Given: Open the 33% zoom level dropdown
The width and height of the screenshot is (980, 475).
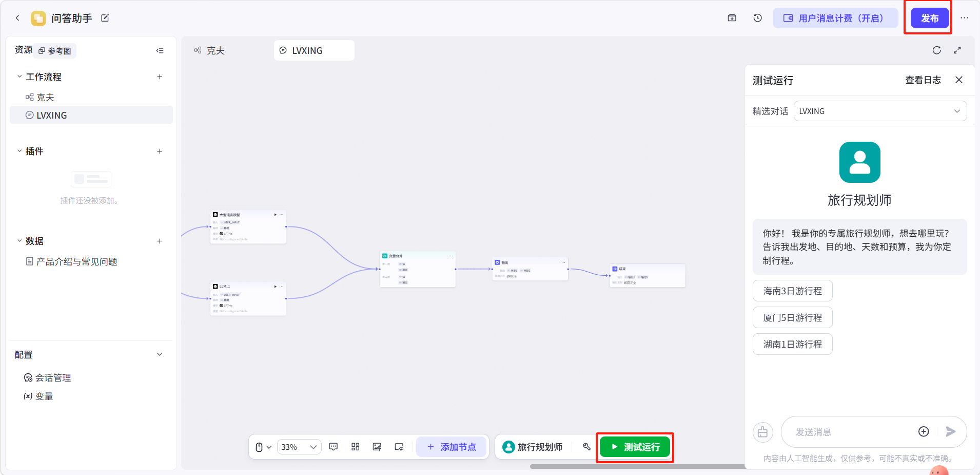Looking at the screenshot, I should pos(299,447).
